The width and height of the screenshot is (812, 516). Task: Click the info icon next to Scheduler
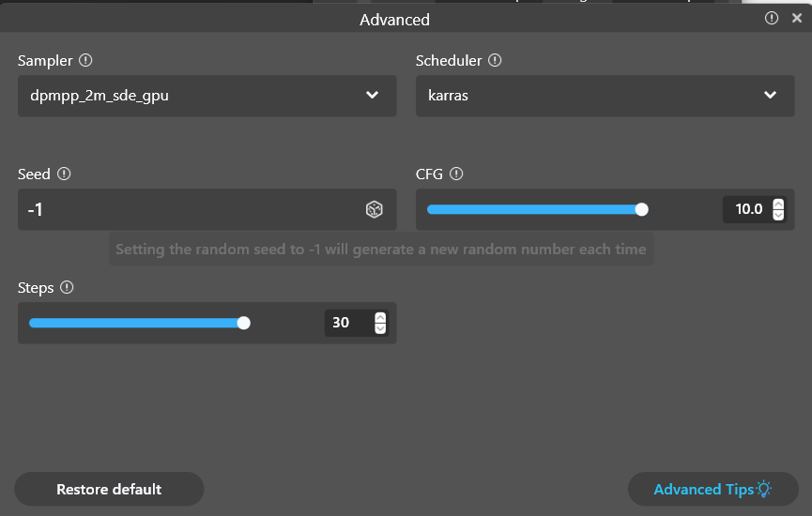click(x=495, y=60)
